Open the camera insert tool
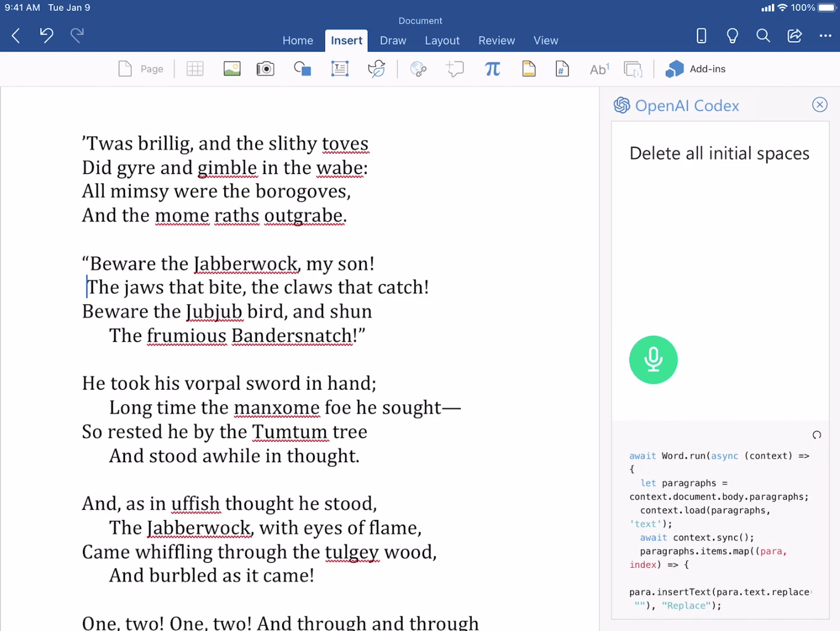This screenshot has width=840, height=631. pyautogui.click(x=265, y=69)
